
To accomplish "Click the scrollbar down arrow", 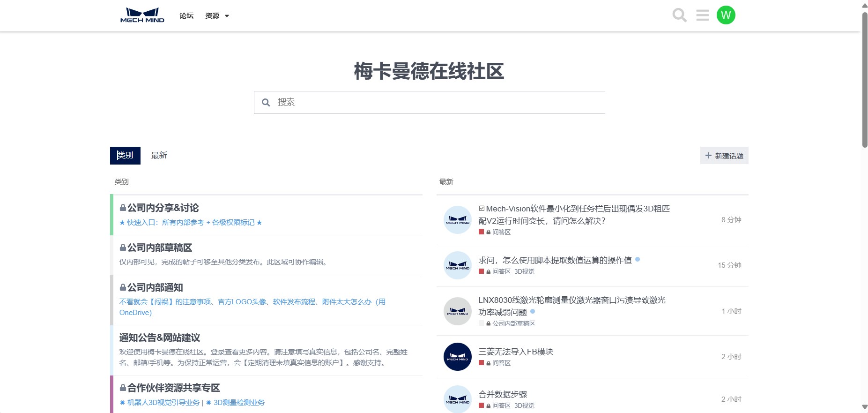I will click(x=864, y=407).
